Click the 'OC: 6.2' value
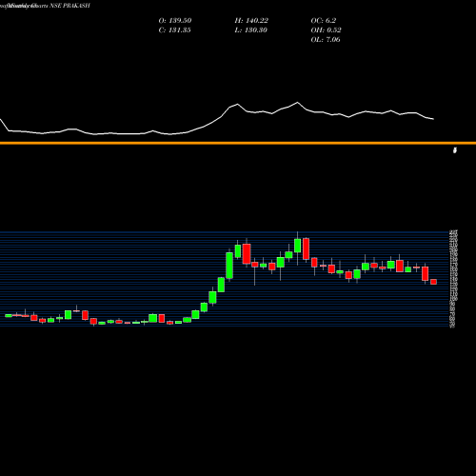476x476 pixels. coord(324,20)
